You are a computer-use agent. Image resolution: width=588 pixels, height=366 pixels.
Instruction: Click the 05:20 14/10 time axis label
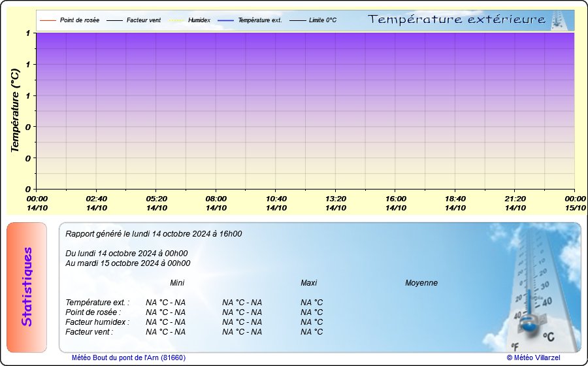[x=156, y=203]
